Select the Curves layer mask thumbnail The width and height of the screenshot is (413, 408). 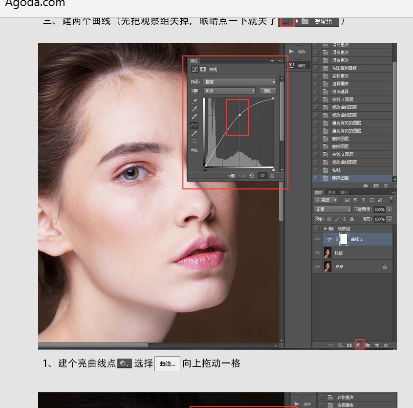point(343,239)
